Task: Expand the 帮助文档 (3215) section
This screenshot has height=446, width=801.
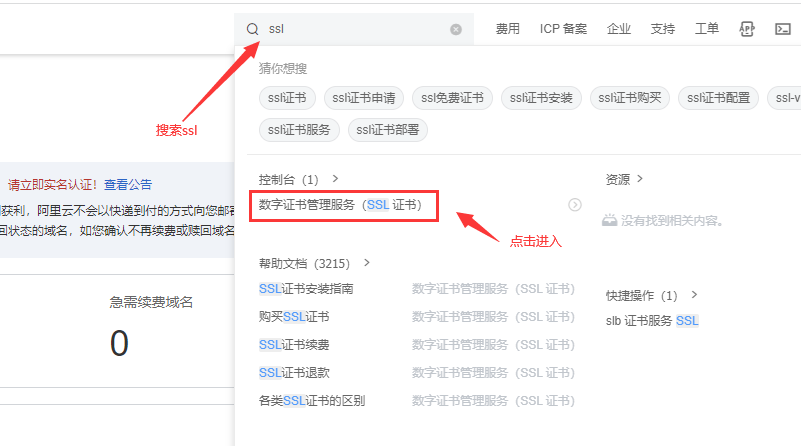Action: point(367,264)
